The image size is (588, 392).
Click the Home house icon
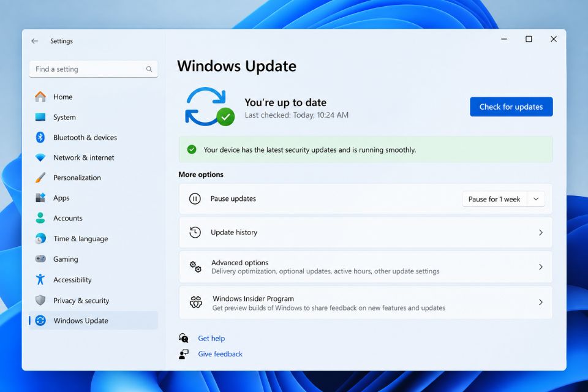click(x=40, y=97)
